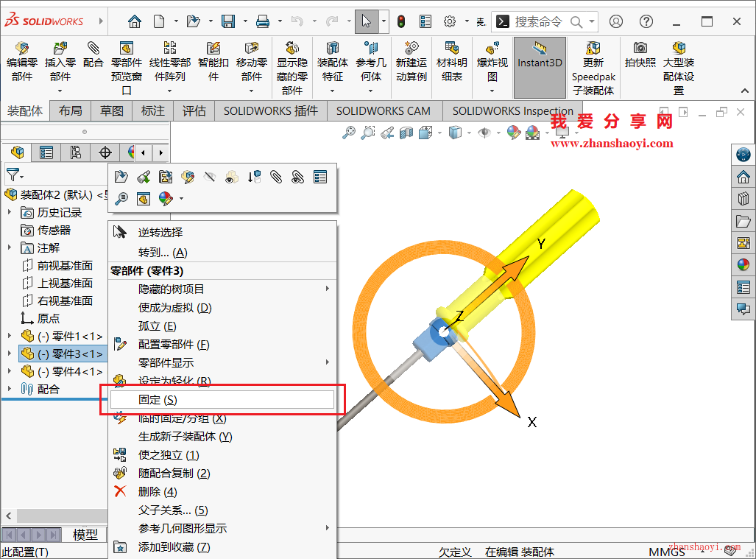
Task: Switch to the SOLIDWORKS CAM tab
Action: [x=384, y=111]
